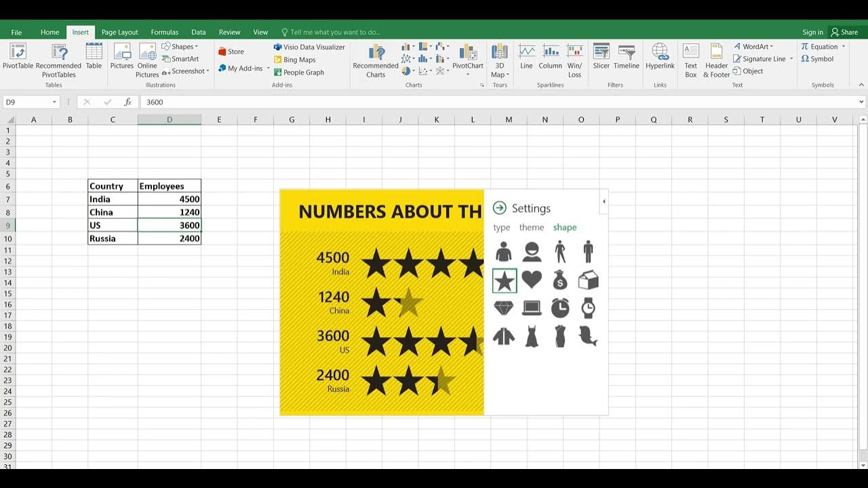Click the Settings arrow circle icon
The image size is (868, 488).
click(500, 208)
